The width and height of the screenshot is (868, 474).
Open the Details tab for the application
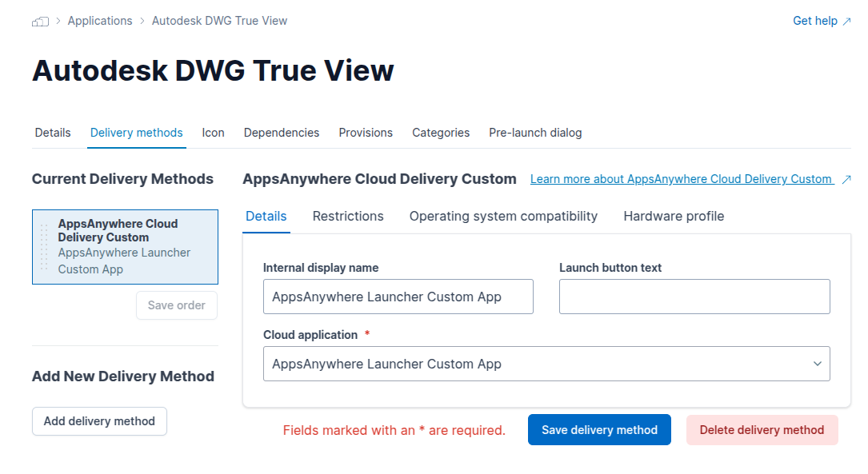tap(53, 133)
